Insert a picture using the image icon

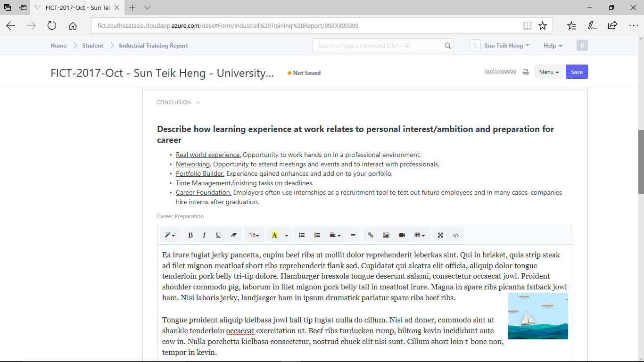pos(386,235)
